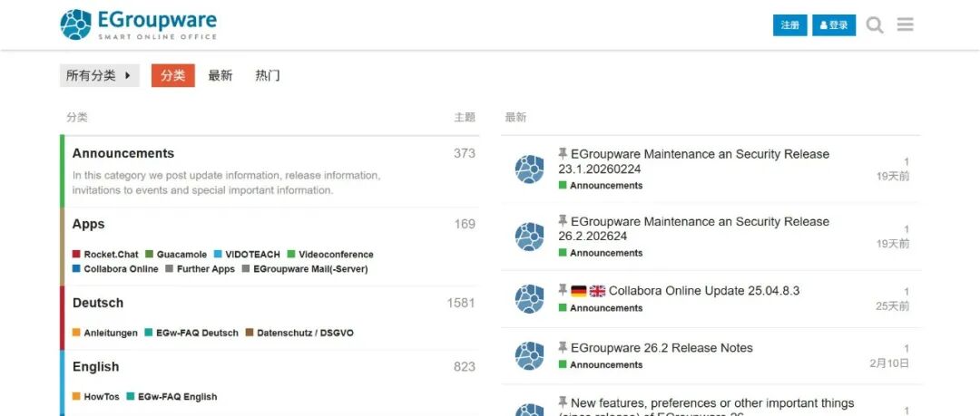Open the Videoconference subcategory

pyautogui.click(x=330, y=254)
